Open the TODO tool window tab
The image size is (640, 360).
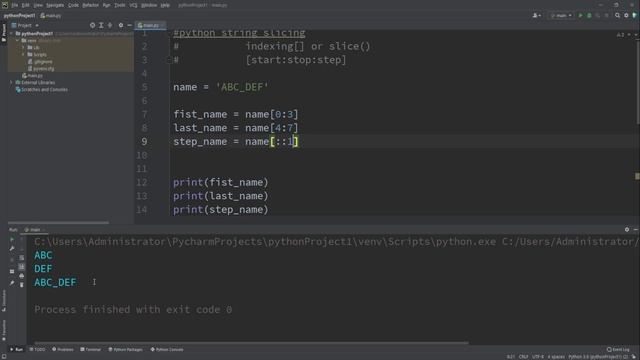pos(38,349)
